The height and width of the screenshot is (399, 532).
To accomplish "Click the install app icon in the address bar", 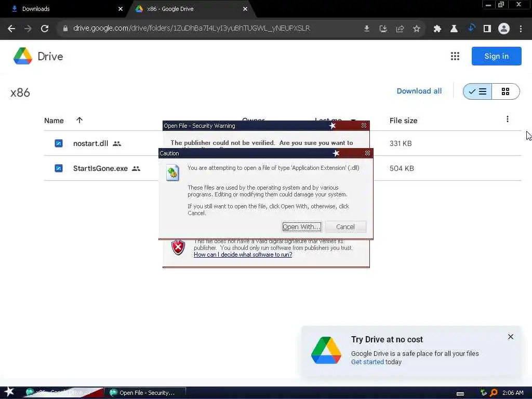I will (x=383, y=29).
